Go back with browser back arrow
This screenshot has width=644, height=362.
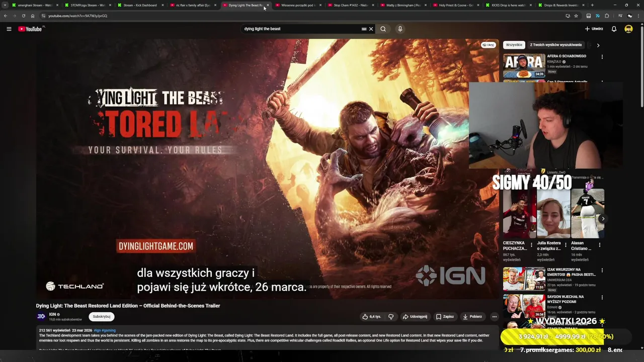6,16
